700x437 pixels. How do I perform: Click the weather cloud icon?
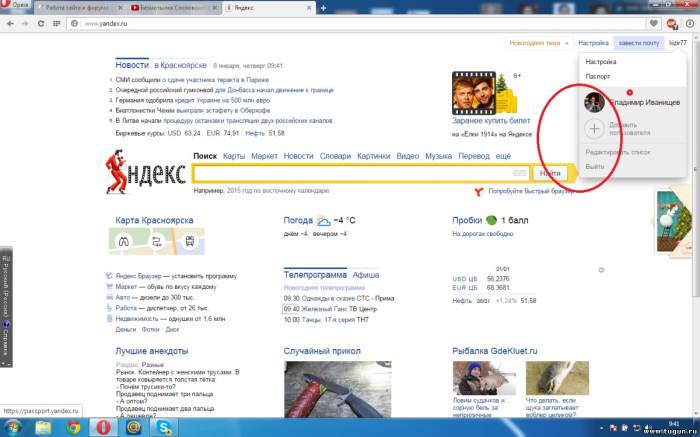click(323, 221)
